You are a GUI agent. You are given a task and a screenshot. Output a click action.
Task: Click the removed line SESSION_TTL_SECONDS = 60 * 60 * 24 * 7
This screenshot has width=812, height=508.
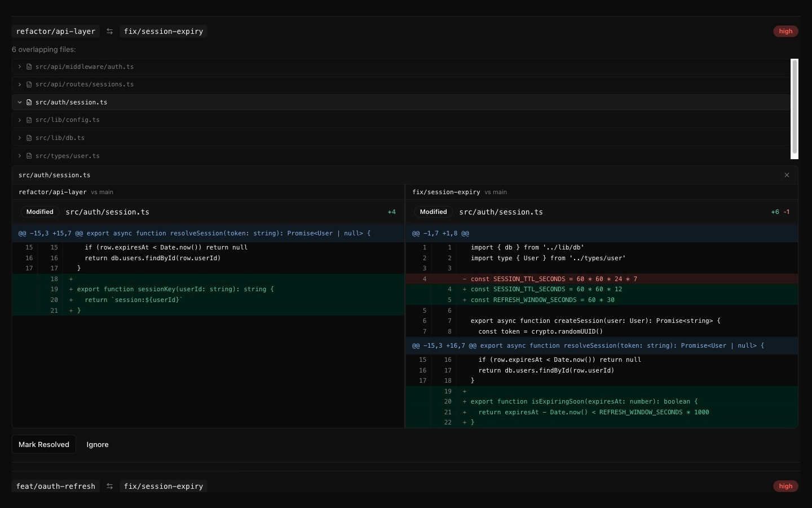click(x=602, y=279)
